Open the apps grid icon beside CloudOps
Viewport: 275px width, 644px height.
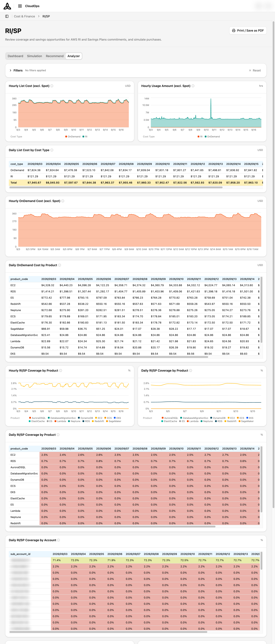(x=20, y=6)
